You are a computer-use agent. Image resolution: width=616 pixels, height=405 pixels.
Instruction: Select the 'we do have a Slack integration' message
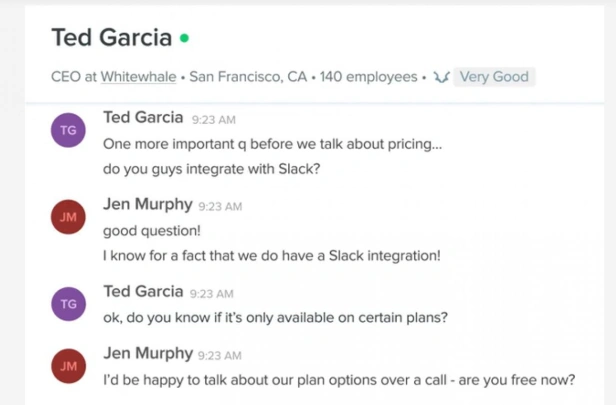(x=272, y=256)
